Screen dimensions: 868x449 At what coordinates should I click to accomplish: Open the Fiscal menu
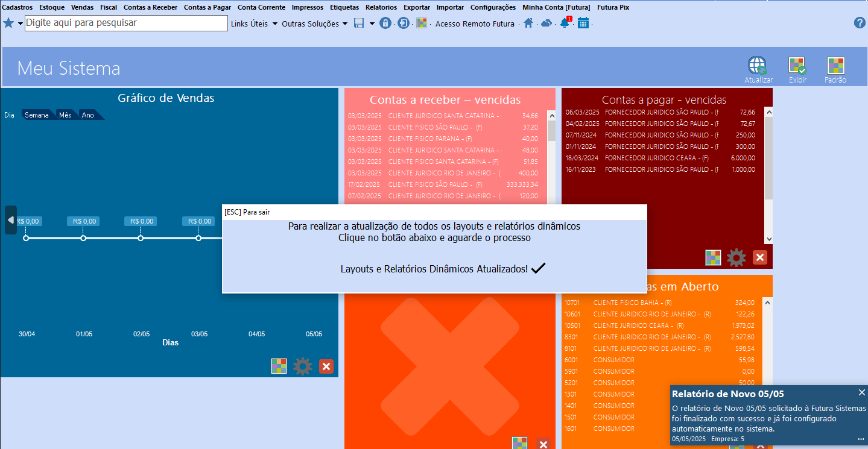pos(109,7)
